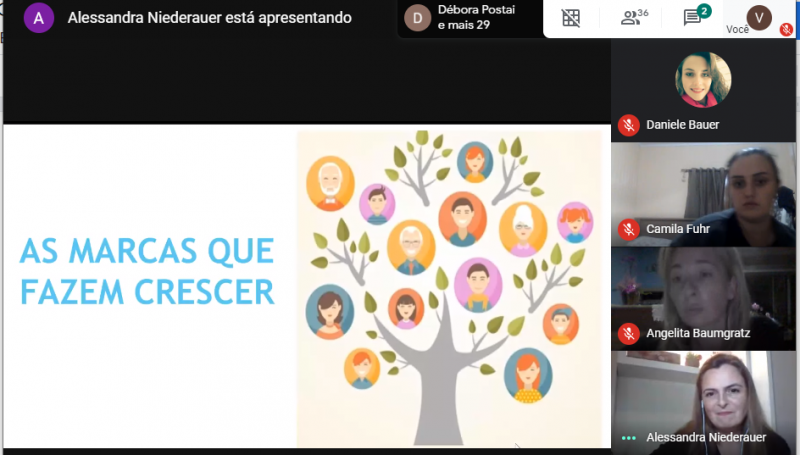800x455 pixels.
Task: Change the layout via grid icon
Action: pyautogui.click(x=571, y=18)
